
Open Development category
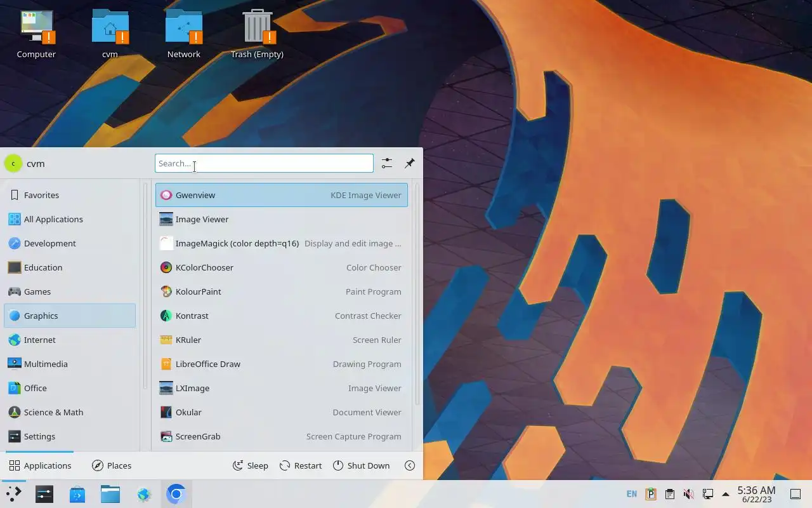(70, 243)
